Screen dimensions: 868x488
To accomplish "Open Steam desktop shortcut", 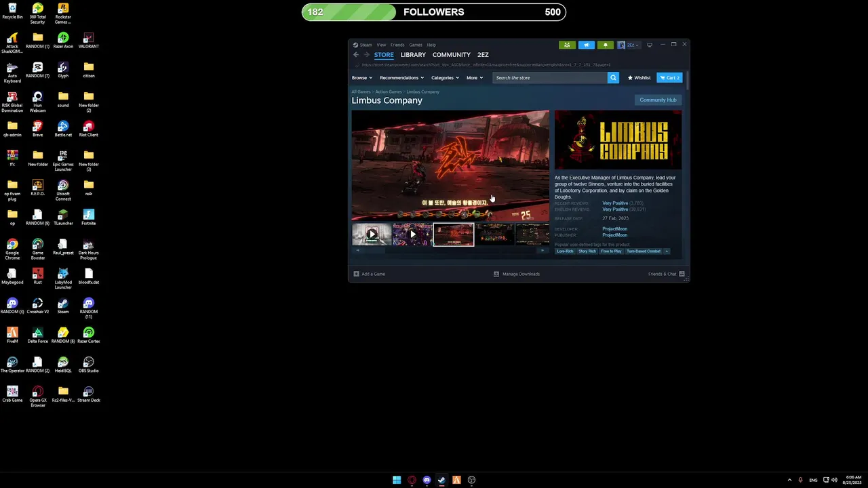I will (63, 306).
